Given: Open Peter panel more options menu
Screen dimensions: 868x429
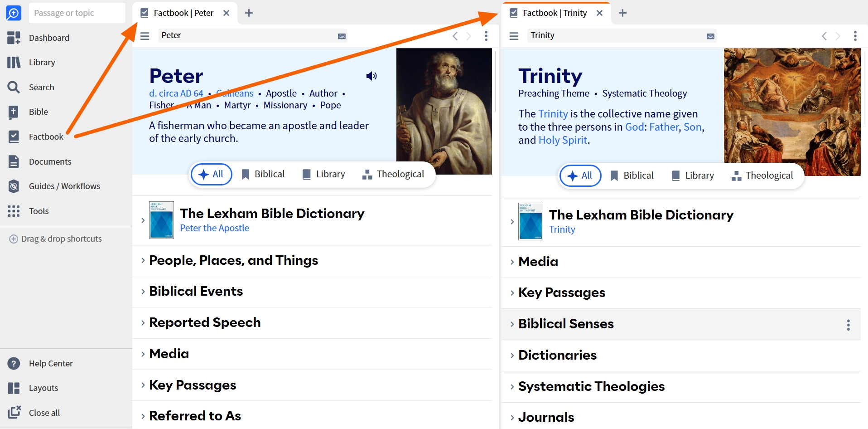Looking at the screenshot, I should click(486, 36).
